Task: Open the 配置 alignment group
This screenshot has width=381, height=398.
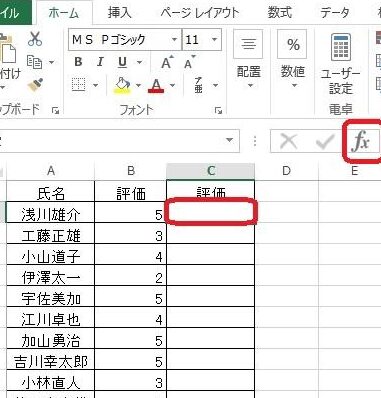Action: coord(248,61)
